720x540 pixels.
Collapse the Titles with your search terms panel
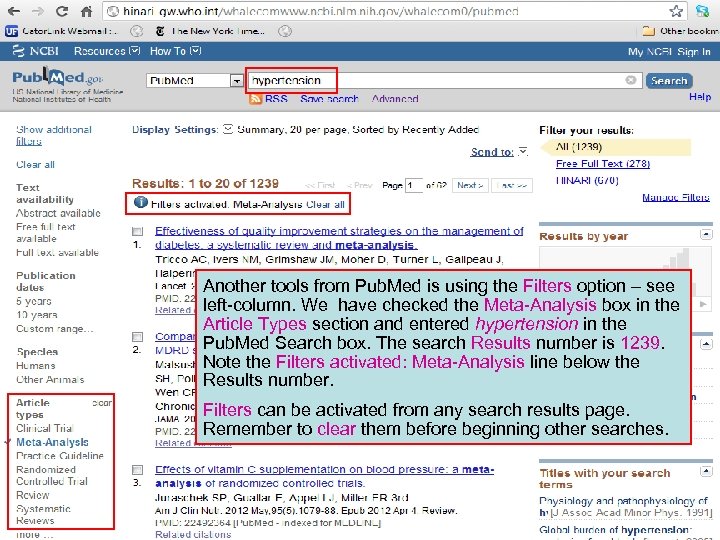(x=705, y=471)
